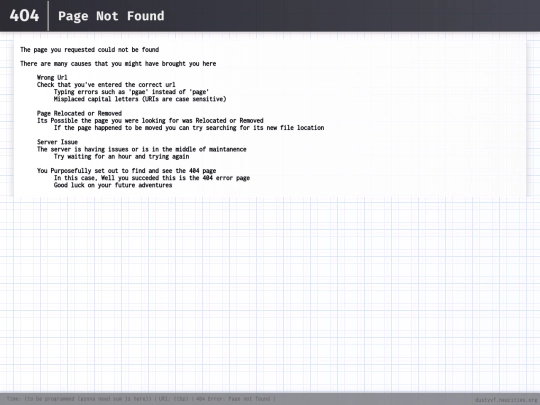Image resolution: width=540 pixels, height=405 pixels.
Task: Click the 'Time: (to be programmed' footer entry
Action: pyautogui.click(x=79, y=399)
